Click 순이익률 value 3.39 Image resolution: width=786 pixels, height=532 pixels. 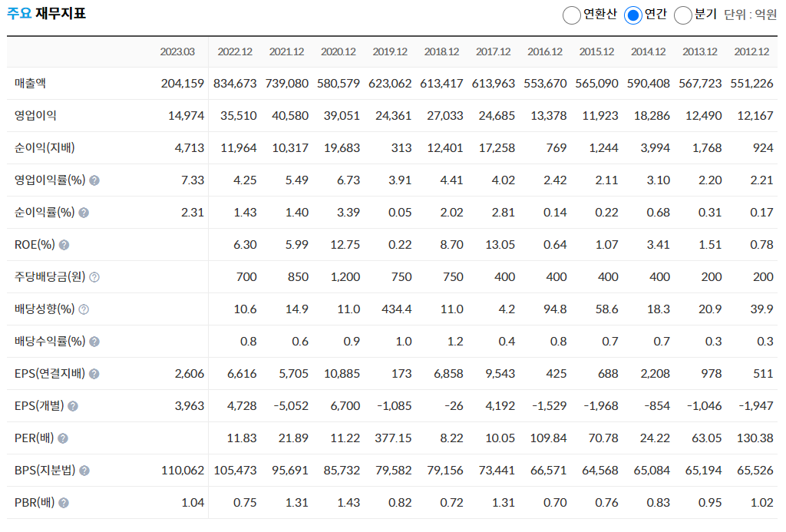pyautogui.click(x=348, y=213)
